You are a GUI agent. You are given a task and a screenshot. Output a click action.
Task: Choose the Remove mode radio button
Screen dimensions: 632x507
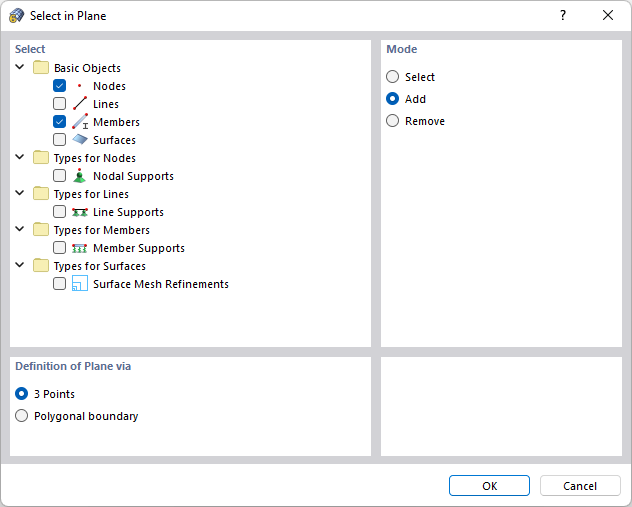point(393,121)
